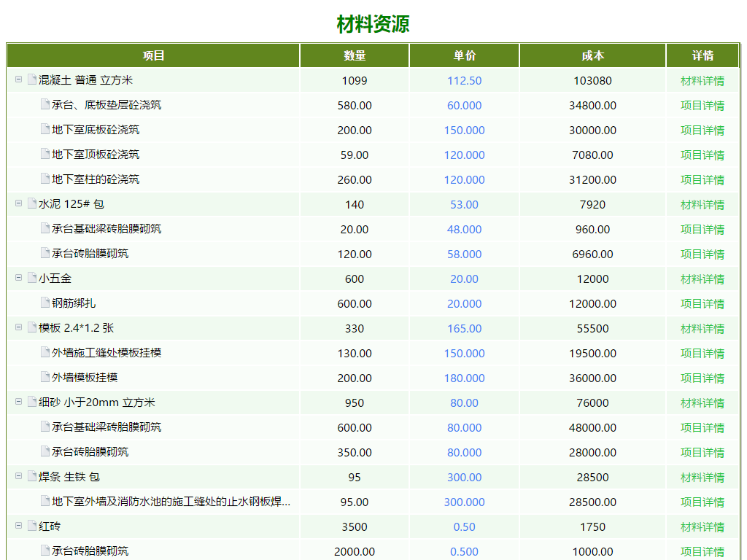The image size is (747, 560).
Task: Open 项目详情 for 外墙模板挂模
Action: [703, 378]
